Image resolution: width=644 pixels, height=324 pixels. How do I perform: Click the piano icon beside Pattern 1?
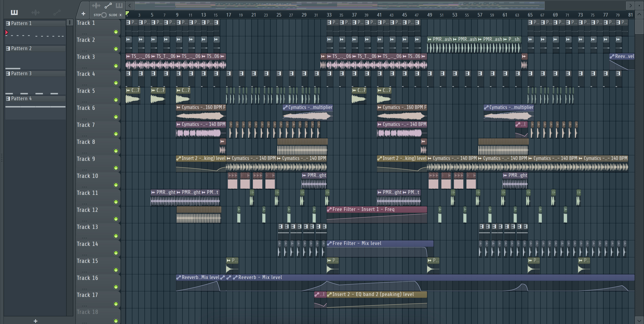(8, 23)
